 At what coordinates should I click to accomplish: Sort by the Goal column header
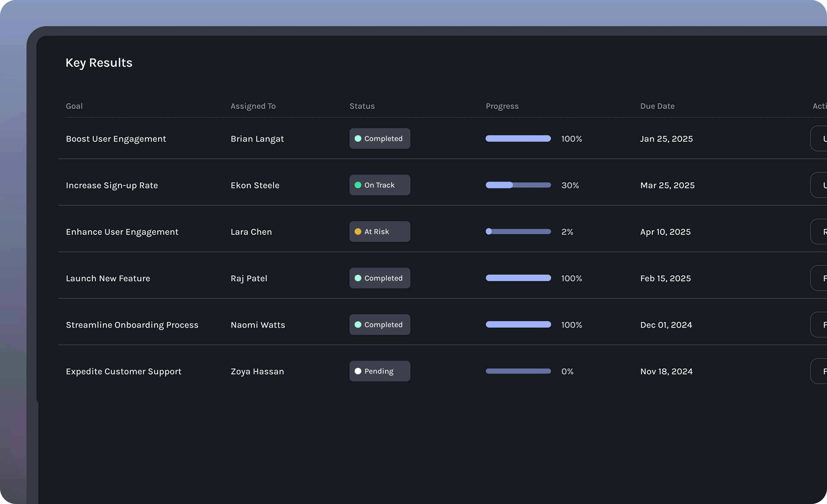(74, 106)
